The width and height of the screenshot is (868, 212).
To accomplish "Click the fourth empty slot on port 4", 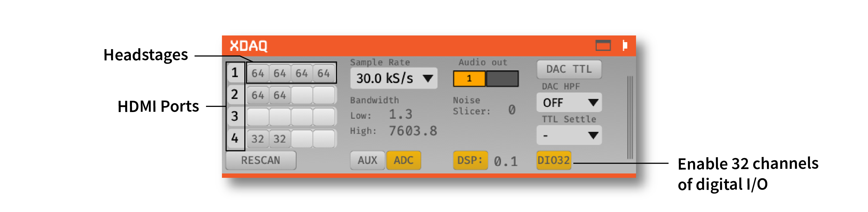I will [x=324, y=139].
